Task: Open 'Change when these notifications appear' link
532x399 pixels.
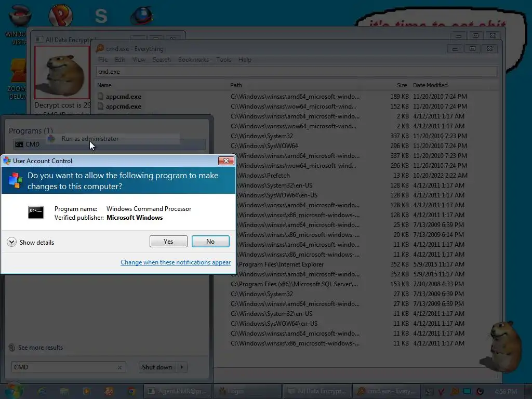Action: point(176,262)
